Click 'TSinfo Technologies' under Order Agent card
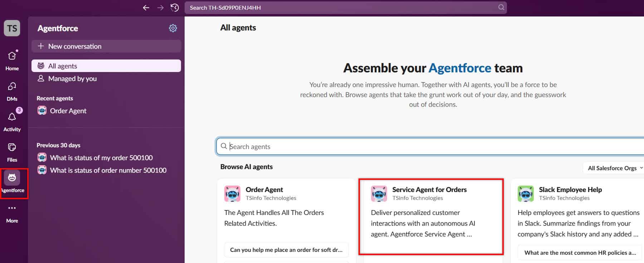This screenshot has width=644, height=263. [271, 198]
